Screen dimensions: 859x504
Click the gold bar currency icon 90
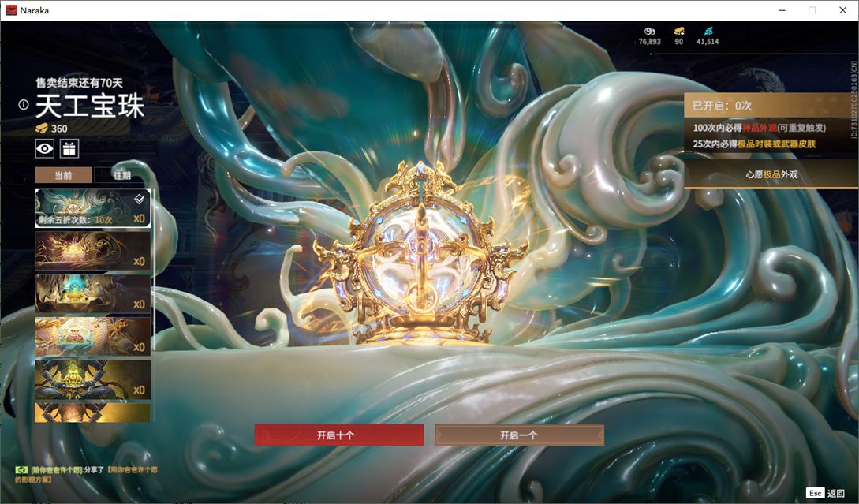click(679, 32)
